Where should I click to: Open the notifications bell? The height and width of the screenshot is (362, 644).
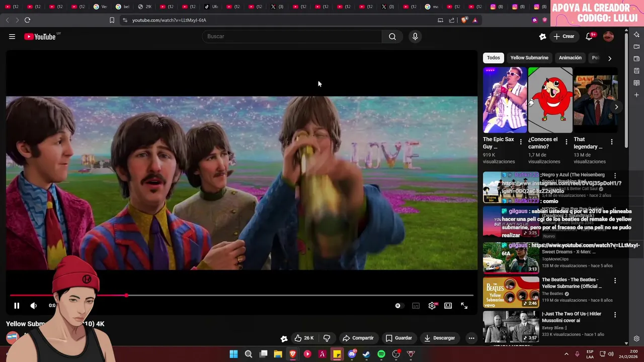pyautogui.click(x=589, y=36)
